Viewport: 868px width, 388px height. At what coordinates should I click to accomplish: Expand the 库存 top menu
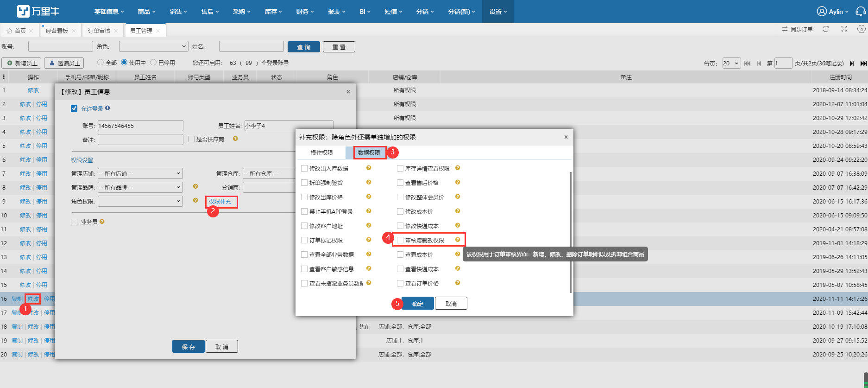tap(273, 12)
